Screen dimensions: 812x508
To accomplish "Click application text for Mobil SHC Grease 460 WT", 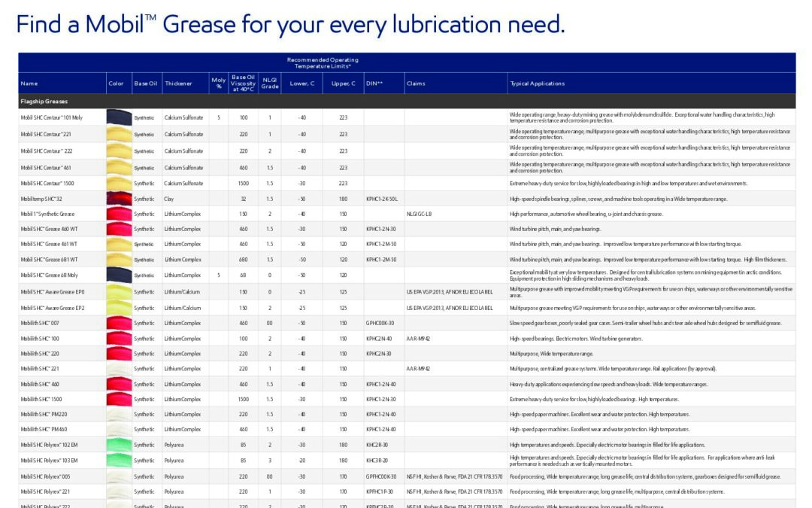I will [555, 229].
